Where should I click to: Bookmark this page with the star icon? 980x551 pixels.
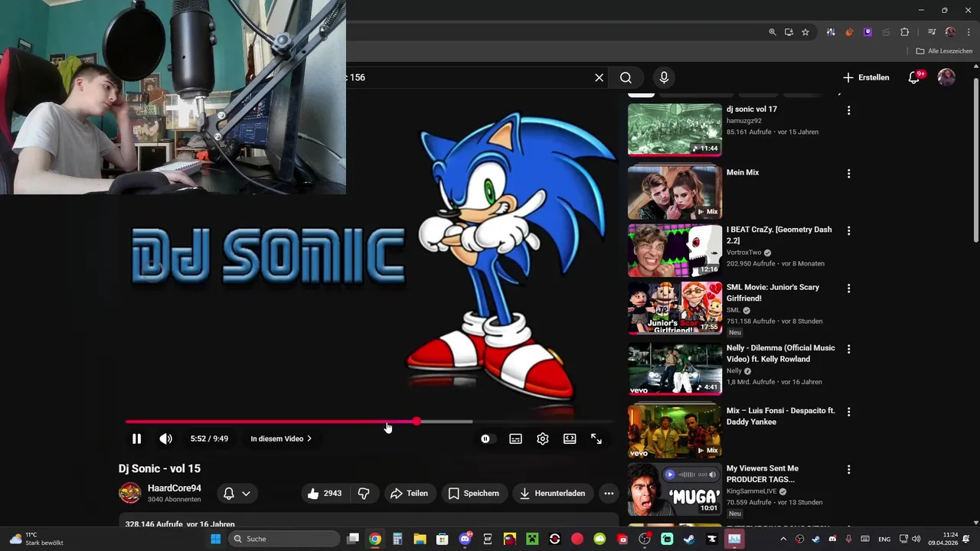(x=805, y=32)
